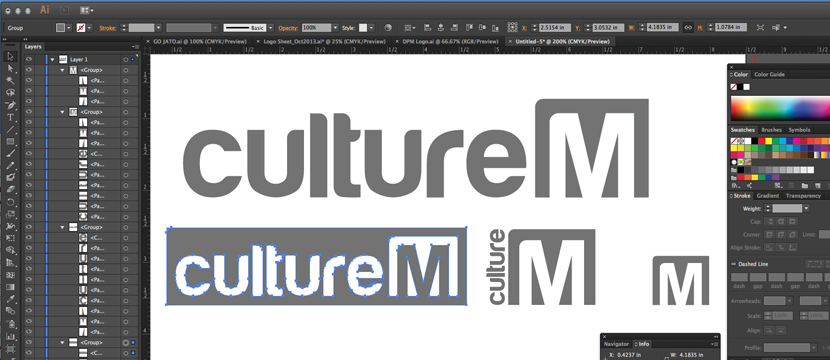
Task: Switch to DPM Logo.ai document tab
Action: coord(450,41)
